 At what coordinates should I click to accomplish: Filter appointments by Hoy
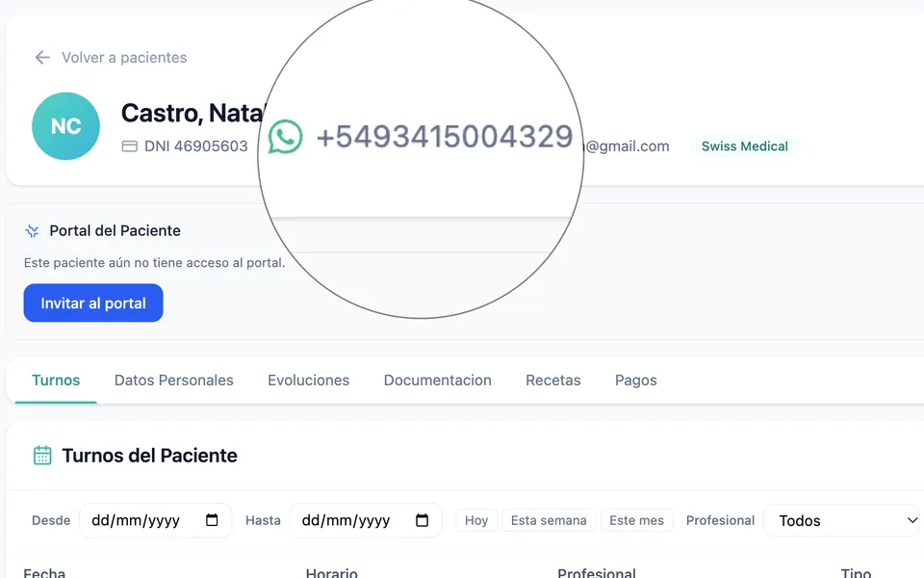[476, 520]
